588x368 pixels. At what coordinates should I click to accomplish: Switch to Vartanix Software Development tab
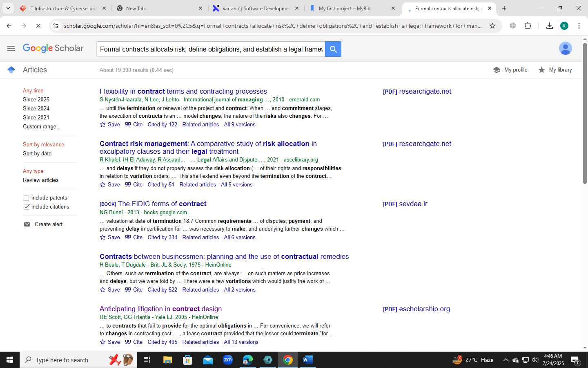click(x=256, y=8)
